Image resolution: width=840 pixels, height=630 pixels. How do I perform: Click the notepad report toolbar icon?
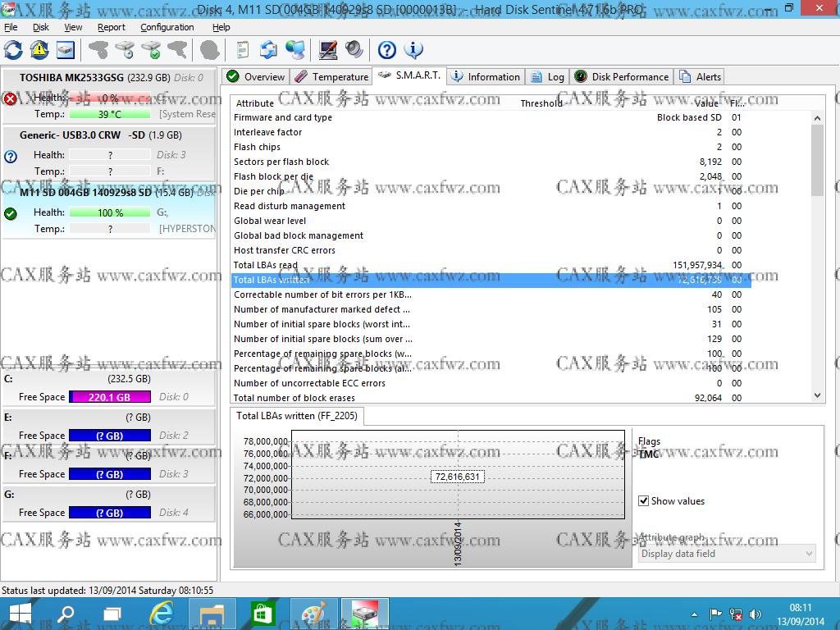(x=243, y=50)
